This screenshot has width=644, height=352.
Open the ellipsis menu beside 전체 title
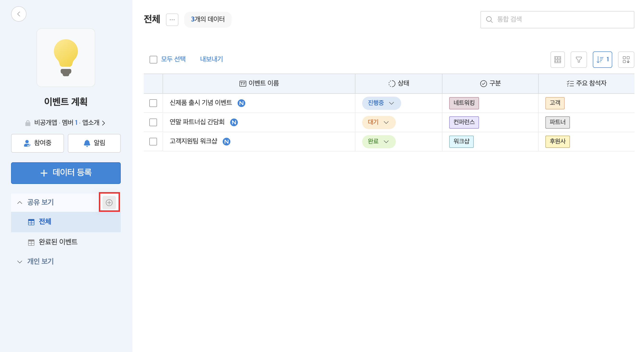pyautogui.click(x=172, y=19)
